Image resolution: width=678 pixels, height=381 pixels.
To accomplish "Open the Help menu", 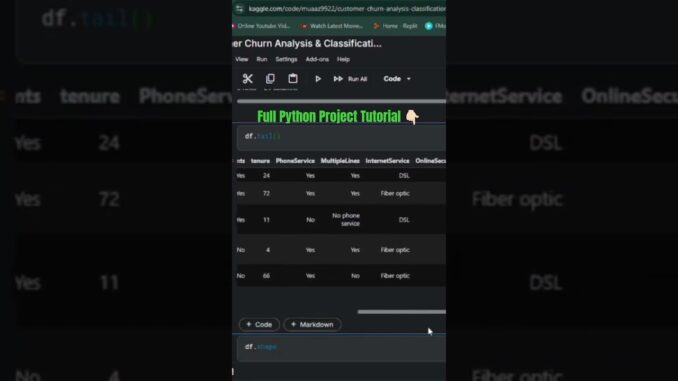I will 343,59.
